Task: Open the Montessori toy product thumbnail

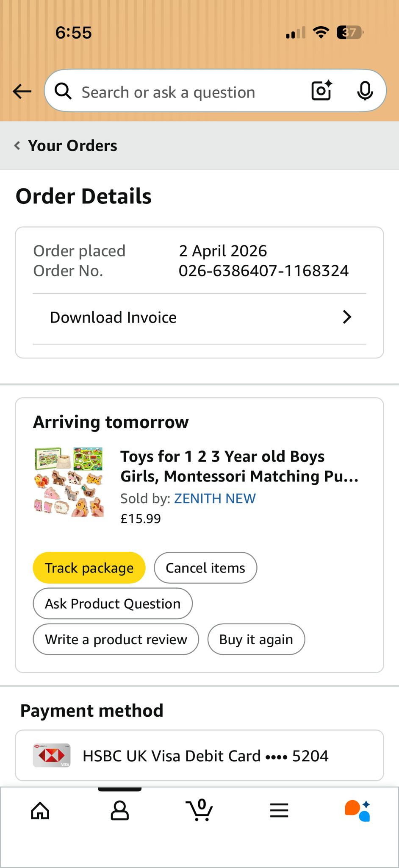Action: [x=69, y=482]
